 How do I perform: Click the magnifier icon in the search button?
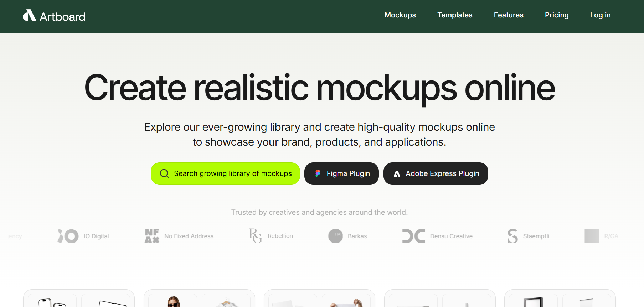click(164, 173)
